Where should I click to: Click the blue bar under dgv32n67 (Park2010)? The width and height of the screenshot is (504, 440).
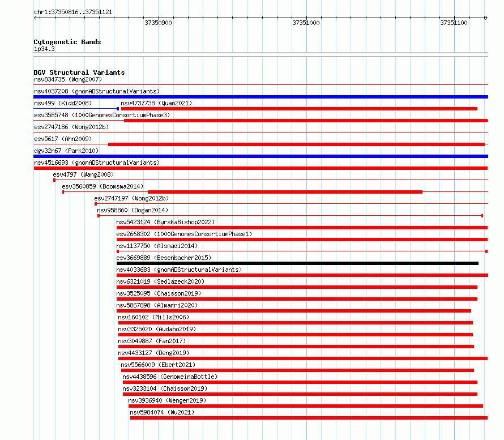260,156
